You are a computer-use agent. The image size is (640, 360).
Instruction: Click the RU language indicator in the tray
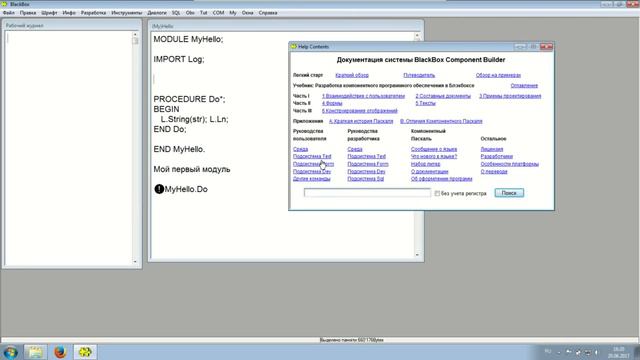tap(548, 351)
